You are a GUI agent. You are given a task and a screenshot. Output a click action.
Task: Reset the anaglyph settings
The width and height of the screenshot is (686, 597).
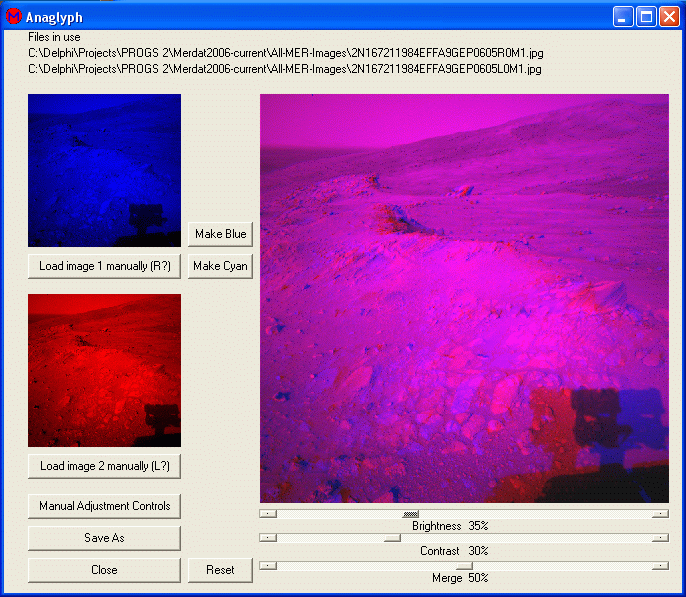click(x=220, y=570)
